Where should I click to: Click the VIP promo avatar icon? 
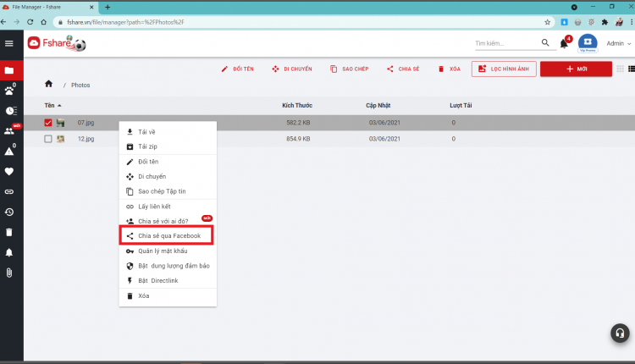(588, 43)
